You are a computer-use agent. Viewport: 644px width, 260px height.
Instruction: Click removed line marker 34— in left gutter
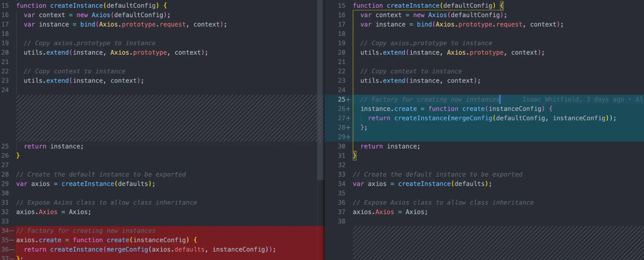point(7,231)
